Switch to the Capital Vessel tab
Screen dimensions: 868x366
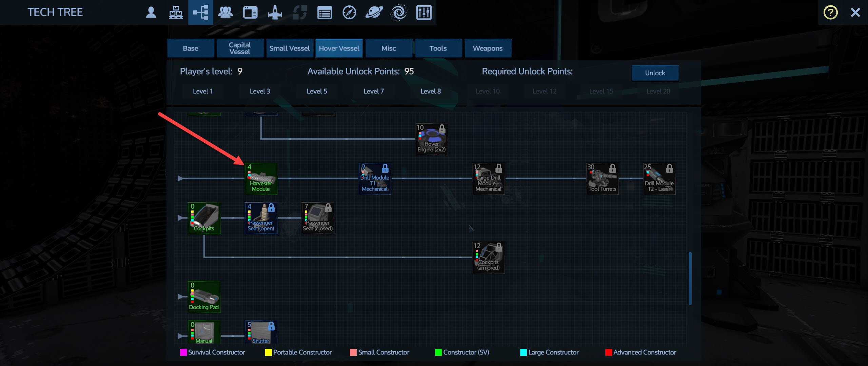pos(240,48)
